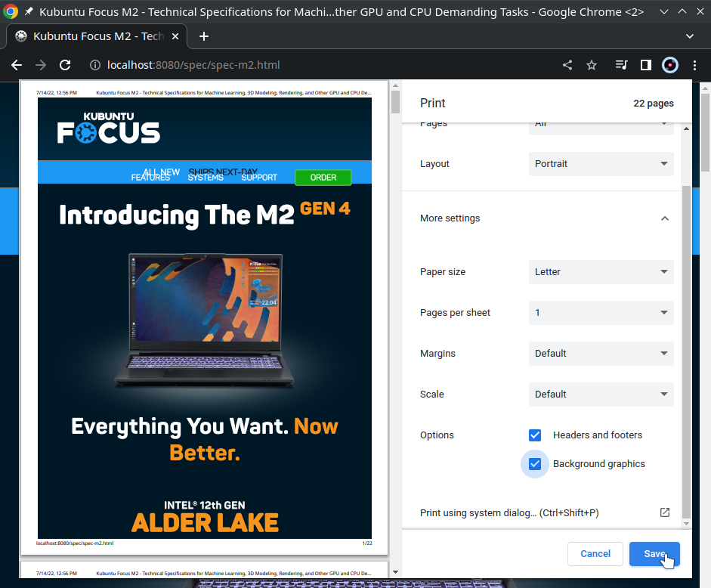Collapse the More settings section

pyautogui.click(x=665, y=218)
